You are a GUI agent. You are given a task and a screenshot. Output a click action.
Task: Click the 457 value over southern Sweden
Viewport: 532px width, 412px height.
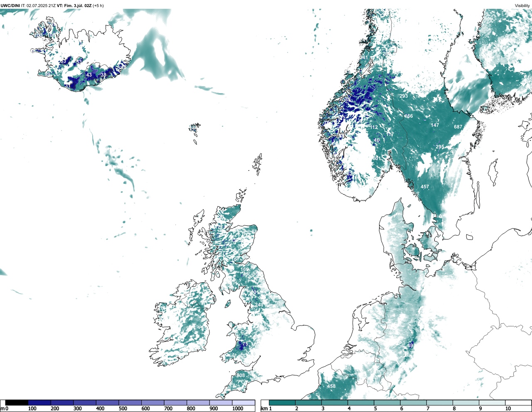coord(425,187)
